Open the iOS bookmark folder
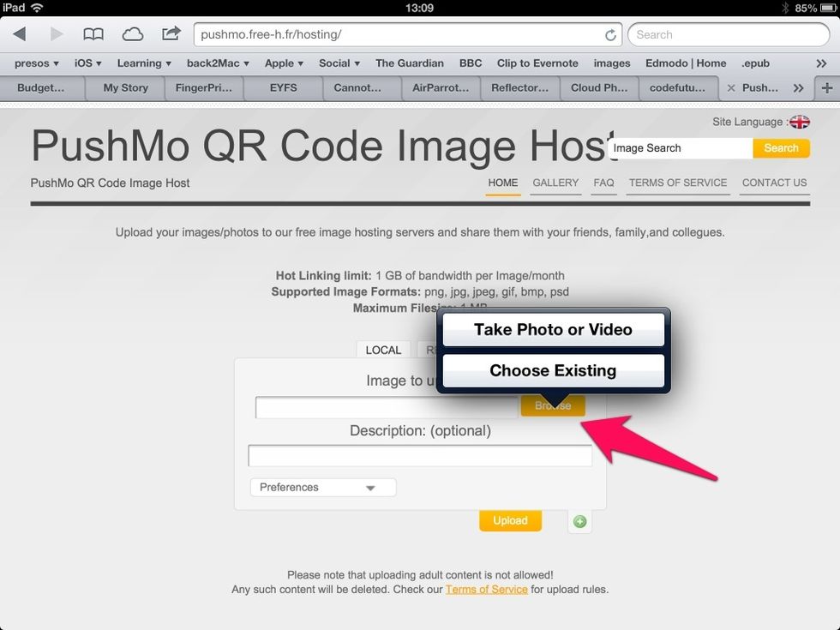This screenshot has height=630, width=840. click(87, 63)
